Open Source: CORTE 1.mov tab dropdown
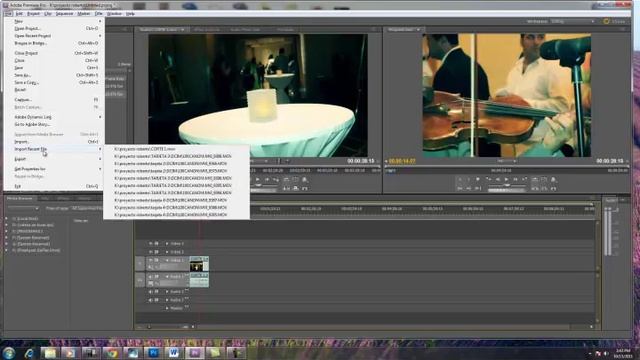This screenshot has width=640, height=360. click(183, 29)
